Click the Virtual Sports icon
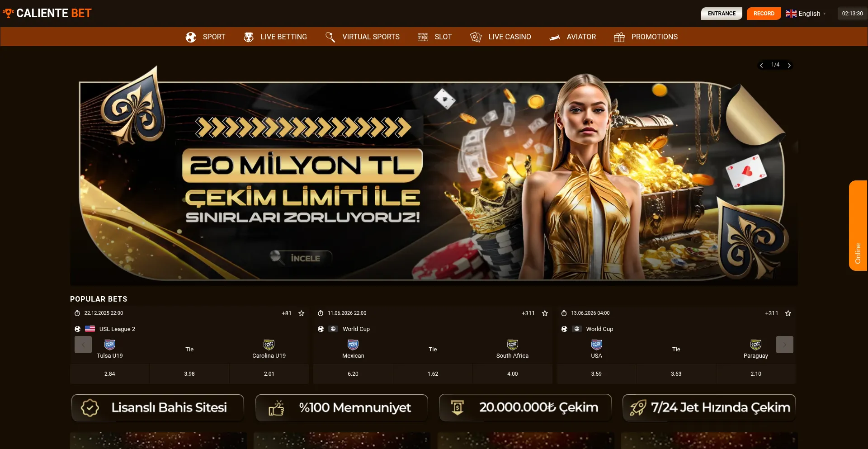This screenshot has width=868, height=449. click(330, 37)
